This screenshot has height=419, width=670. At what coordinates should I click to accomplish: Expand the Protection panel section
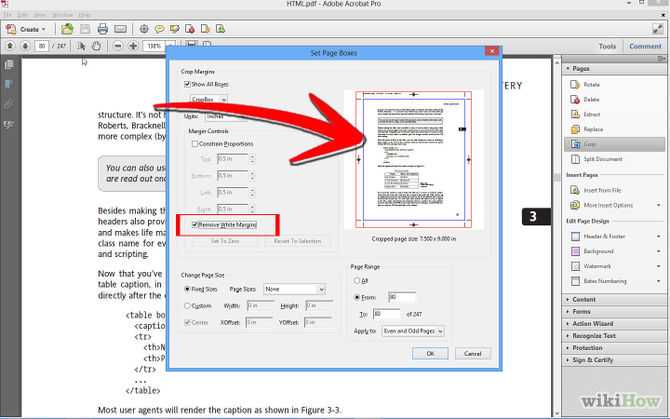point(568,348)
